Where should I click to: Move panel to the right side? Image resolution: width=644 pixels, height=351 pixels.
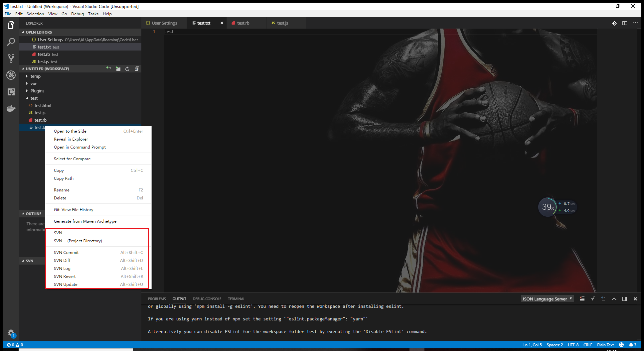click(x=625, y=299)
